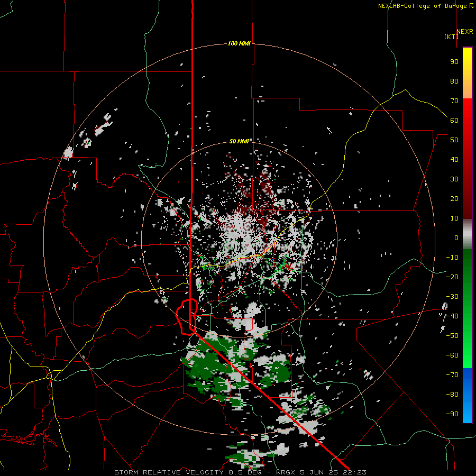
Task: Select the -10 value on the velocity scale
Action: [x=452, y=258]
